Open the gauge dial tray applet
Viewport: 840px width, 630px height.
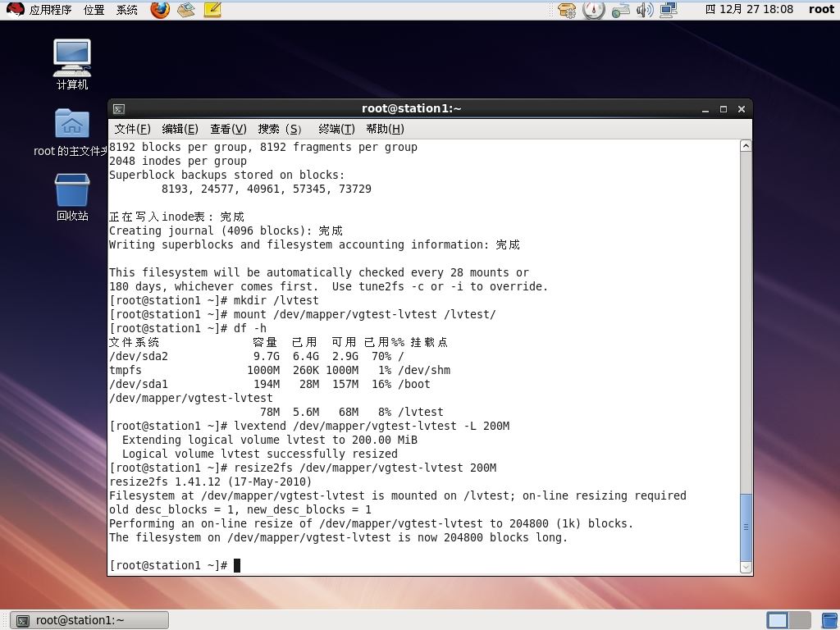point(594,10)
